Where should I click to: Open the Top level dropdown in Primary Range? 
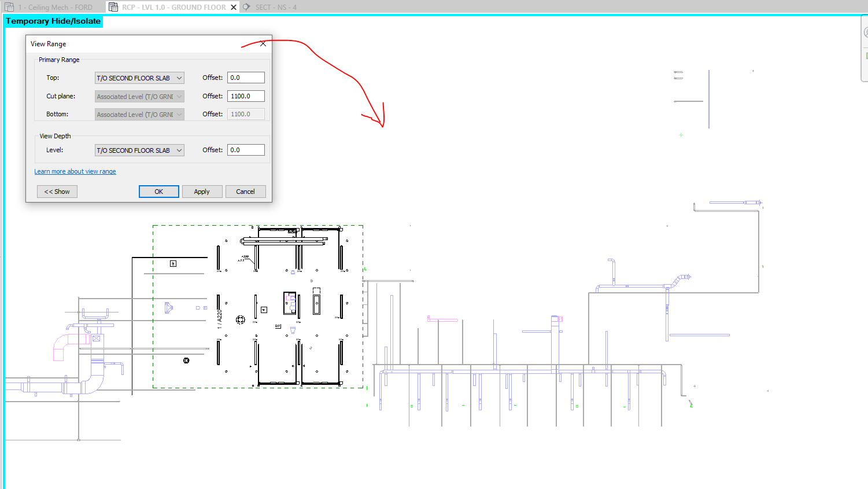139,78
